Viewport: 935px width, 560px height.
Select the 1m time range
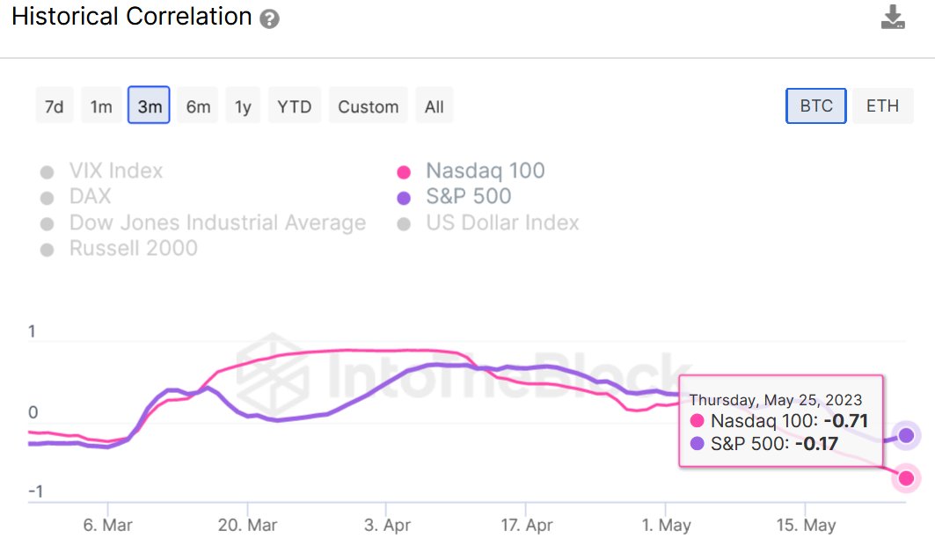coord(101,106)
